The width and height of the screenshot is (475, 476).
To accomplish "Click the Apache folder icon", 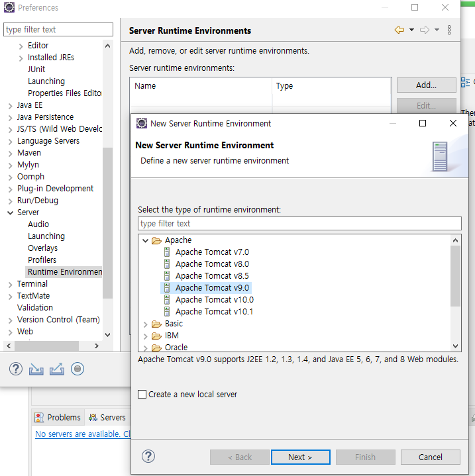I will click(156, 240).
